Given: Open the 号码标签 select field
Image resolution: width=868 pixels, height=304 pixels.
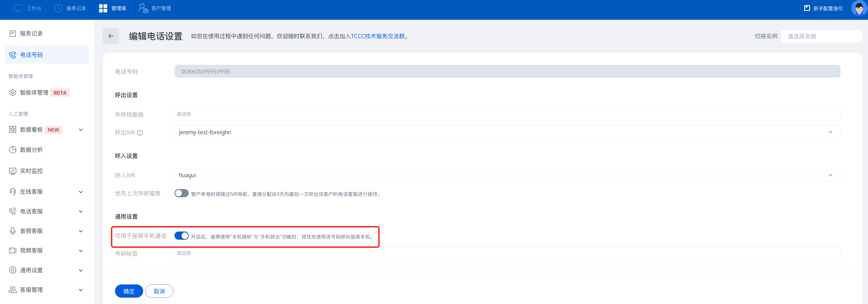Looking at the screenshot, I should pos(507,253).
